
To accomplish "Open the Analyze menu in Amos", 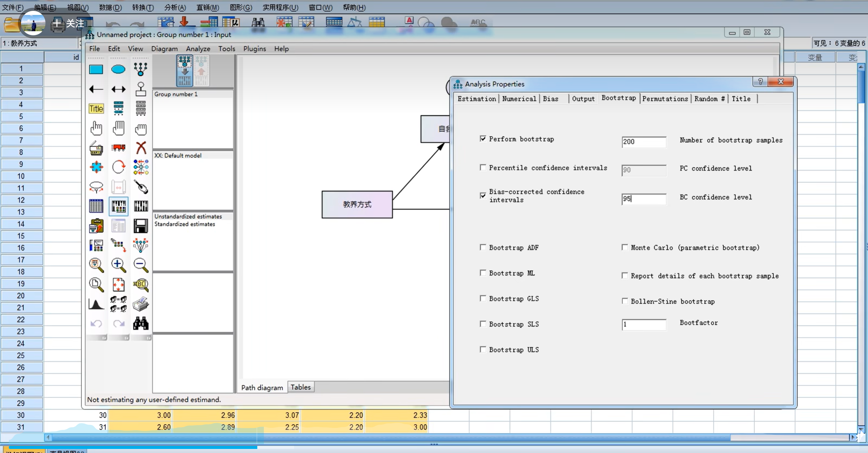I will 198,49.
